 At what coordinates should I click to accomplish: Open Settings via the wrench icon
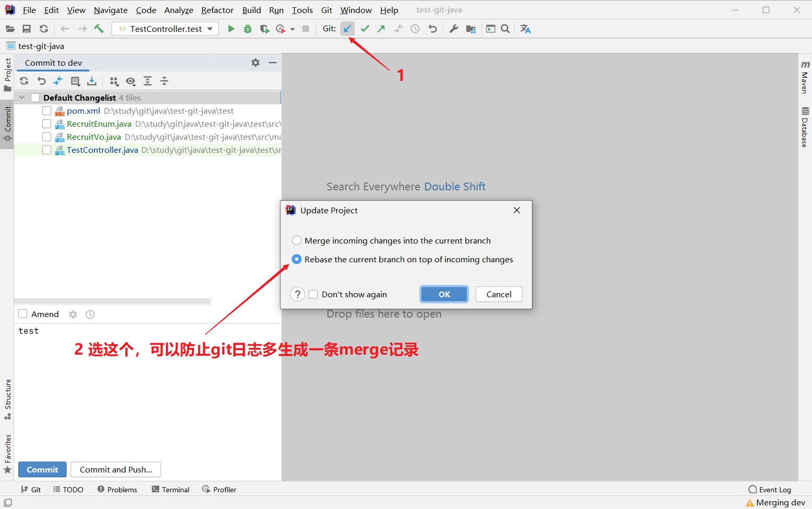454,29
